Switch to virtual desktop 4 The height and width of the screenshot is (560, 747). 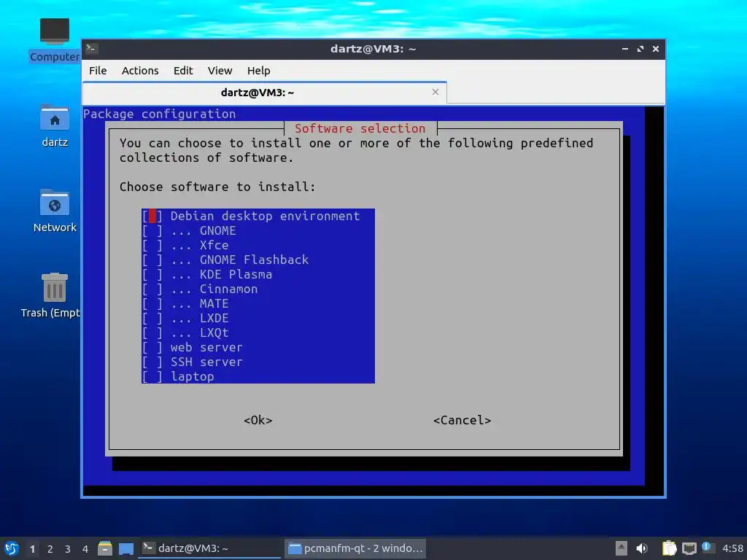(85, 549)
